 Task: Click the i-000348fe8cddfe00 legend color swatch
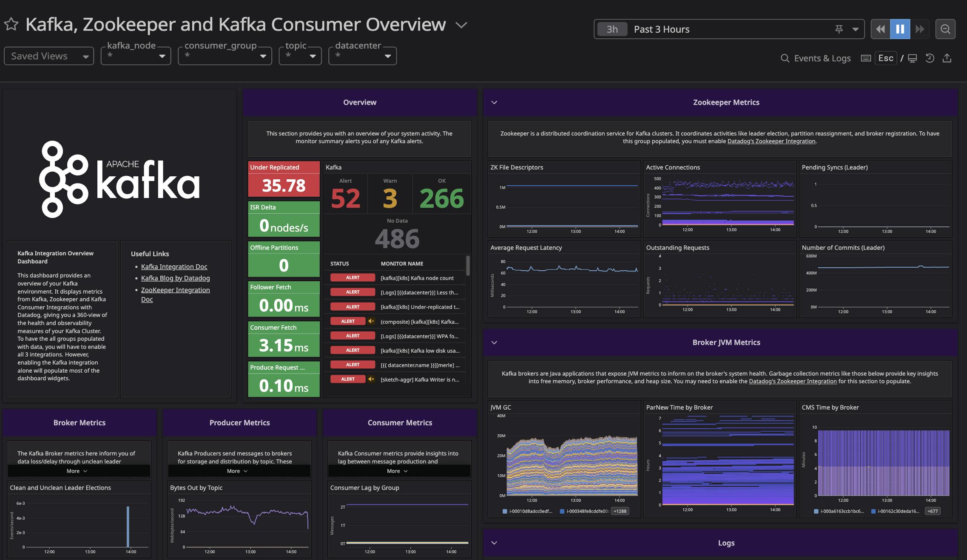click(x=562, y=511)
